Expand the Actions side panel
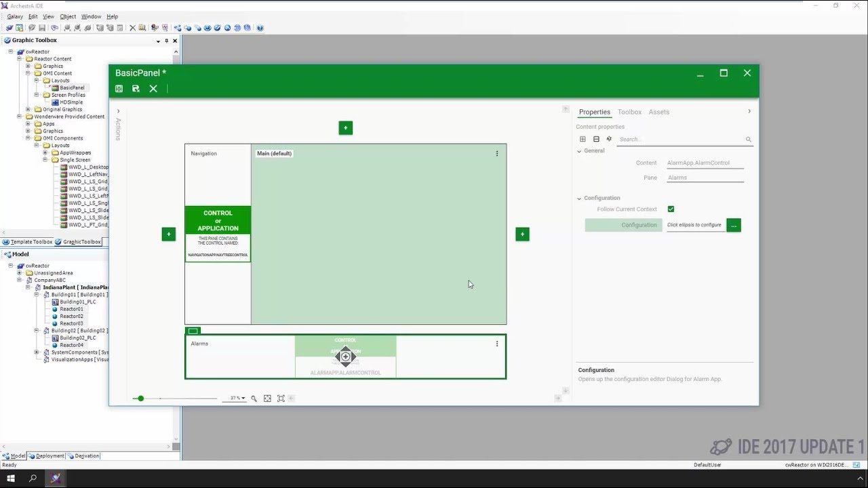Image resolution: width=868 pixels, height=488 pixels. point(118,111)
